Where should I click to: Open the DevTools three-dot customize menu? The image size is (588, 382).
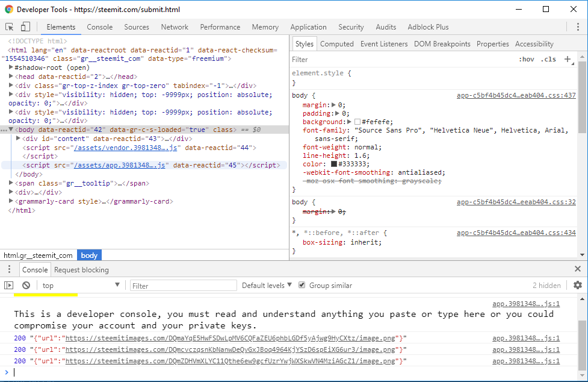tap(578, 27)
